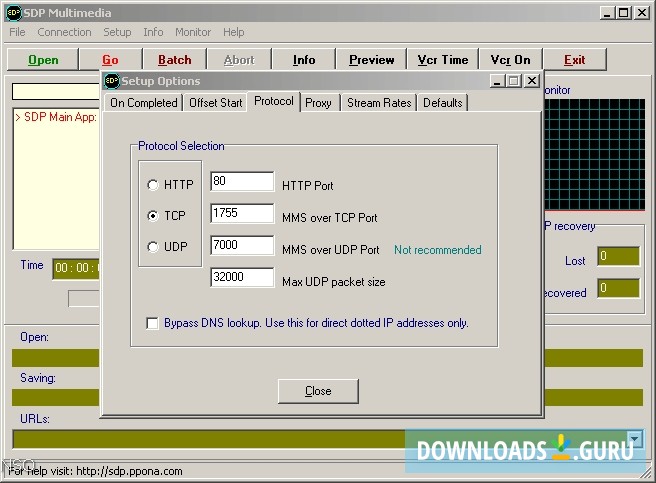656x483 pixels.
Task: Click the MMS over TCP Port field
Action: pos(242,213)
